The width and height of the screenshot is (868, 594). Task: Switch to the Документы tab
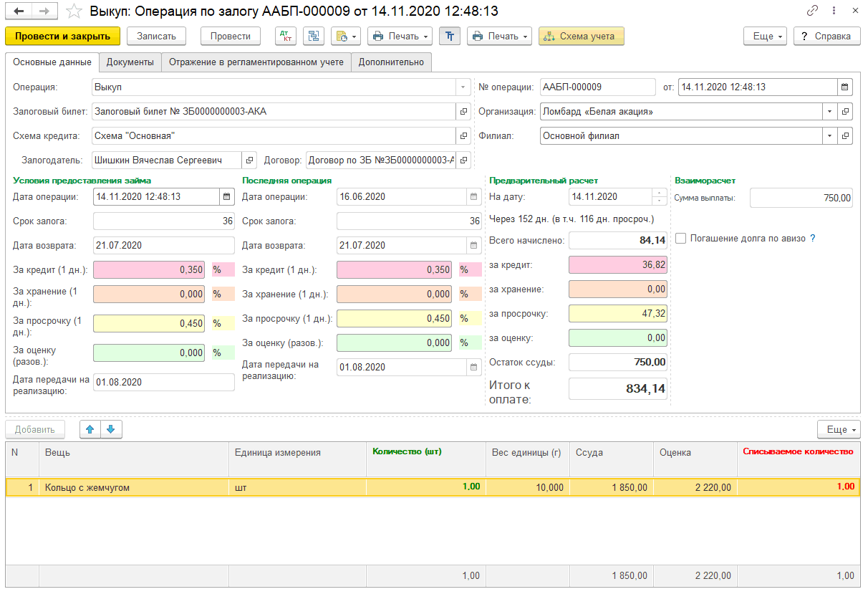[130, 62]
